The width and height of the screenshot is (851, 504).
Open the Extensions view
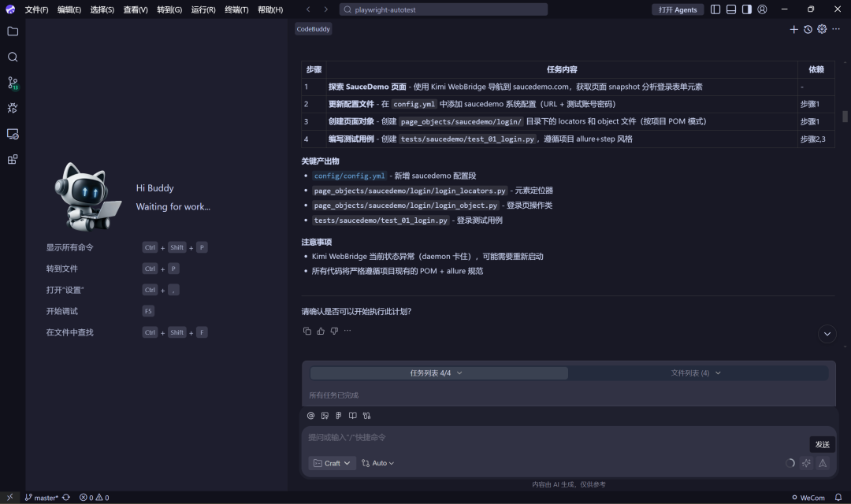[x=13, y=160]
